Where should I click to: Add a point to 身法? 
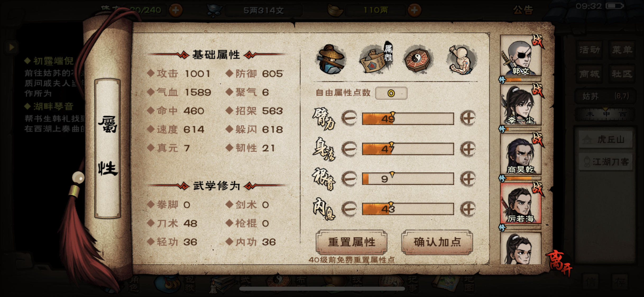click(x=468, y=149)
